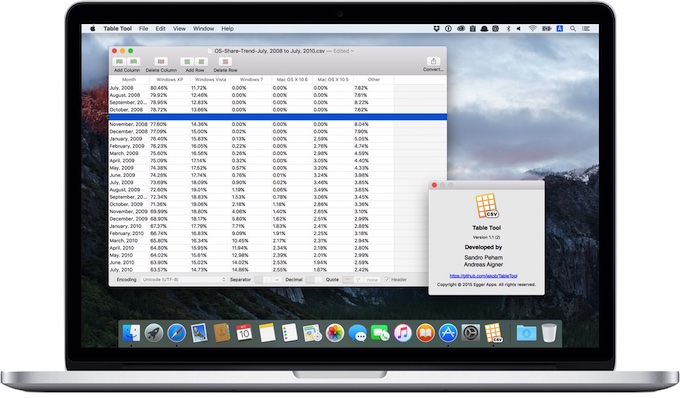Click the Delete Column toolbar icon
680x398 pixels.
[x=161, y=62]
